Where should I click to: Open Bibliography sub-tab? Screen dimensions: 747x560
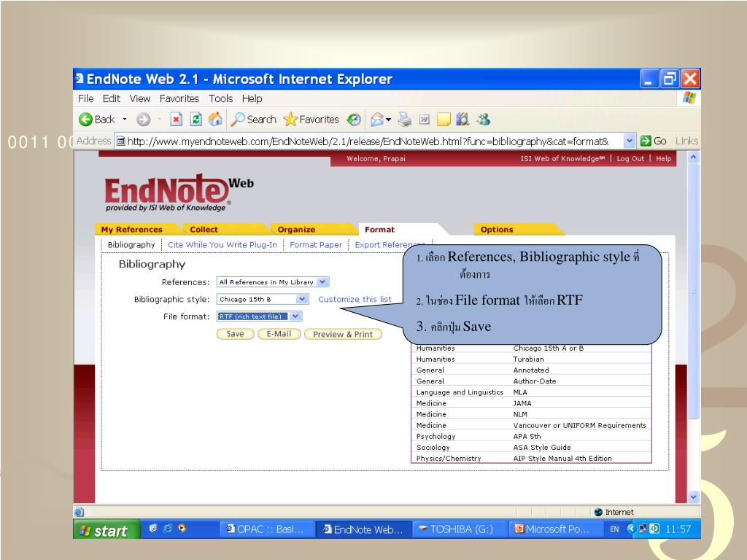click(x=131, y=245)
